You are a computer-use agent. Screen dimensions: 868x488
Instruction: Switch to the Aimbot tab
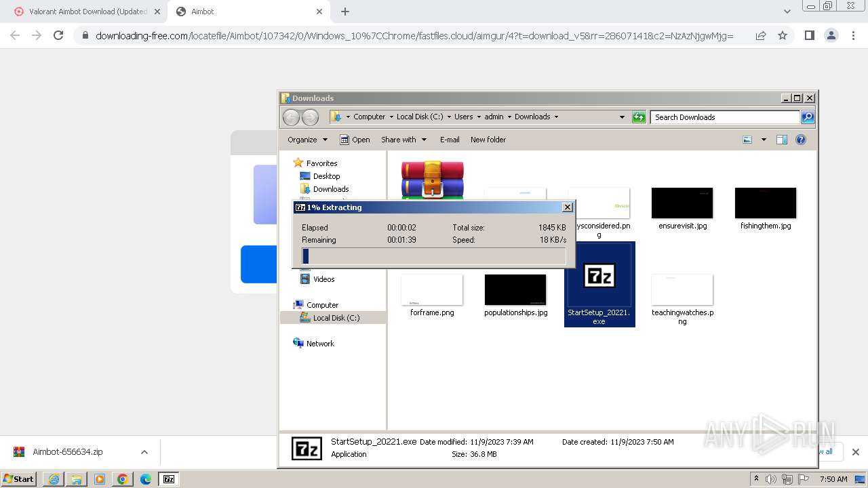point(250,12)
